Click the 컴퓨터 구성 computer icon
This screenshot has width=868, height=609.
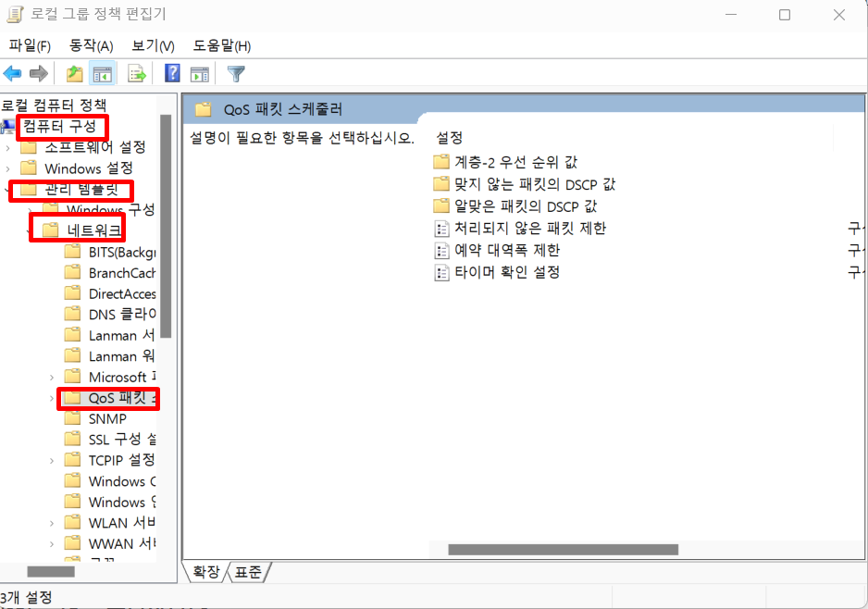(x=8, y=126)
